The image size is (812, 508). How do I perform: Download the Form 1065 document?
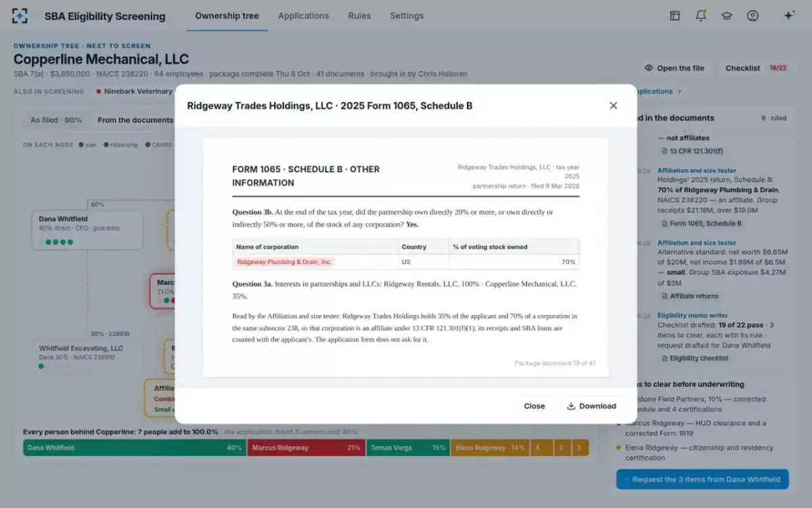point(591,406)
